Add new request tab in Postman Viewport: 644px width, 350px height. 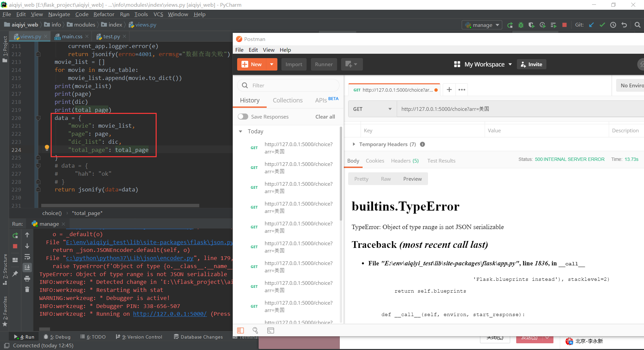pos(449,90)
